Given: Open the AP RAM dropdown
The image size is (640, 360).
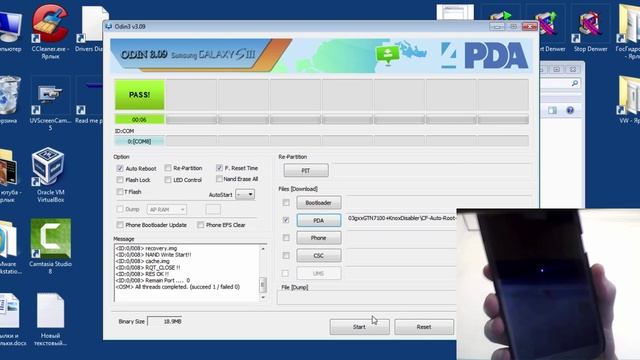Looking at the screenshot, I should click(x=167, y=209).
